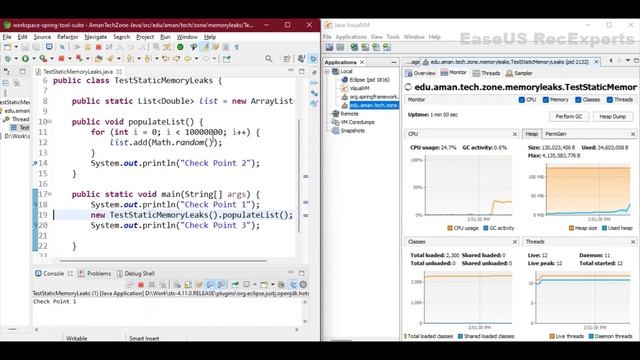Select org.springframework application in tree
Viewport: 640px width, 360px height.
click(369, 97)
